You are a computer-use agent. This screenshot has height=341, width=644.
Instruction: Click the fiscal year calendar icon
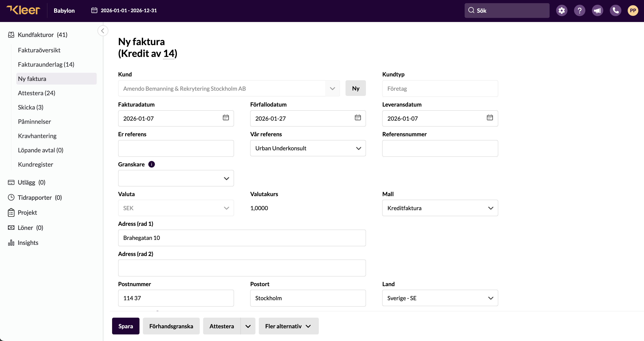click(94, 10)
